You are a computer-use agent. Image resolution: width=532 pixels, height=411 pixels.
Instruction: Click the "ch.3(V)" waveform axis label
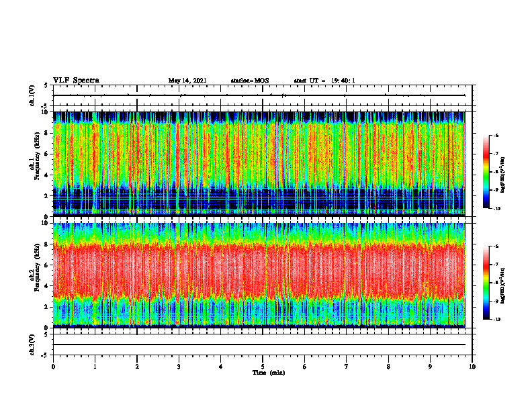[32, 345]
